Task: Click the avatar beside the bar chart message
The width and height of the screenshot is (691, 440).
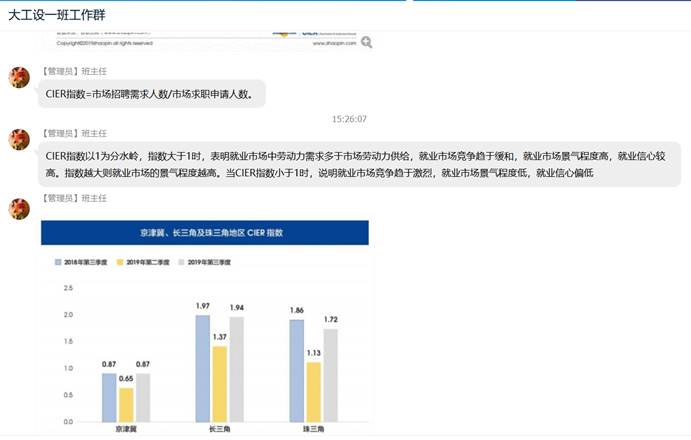Action: (x=19, y=208)
